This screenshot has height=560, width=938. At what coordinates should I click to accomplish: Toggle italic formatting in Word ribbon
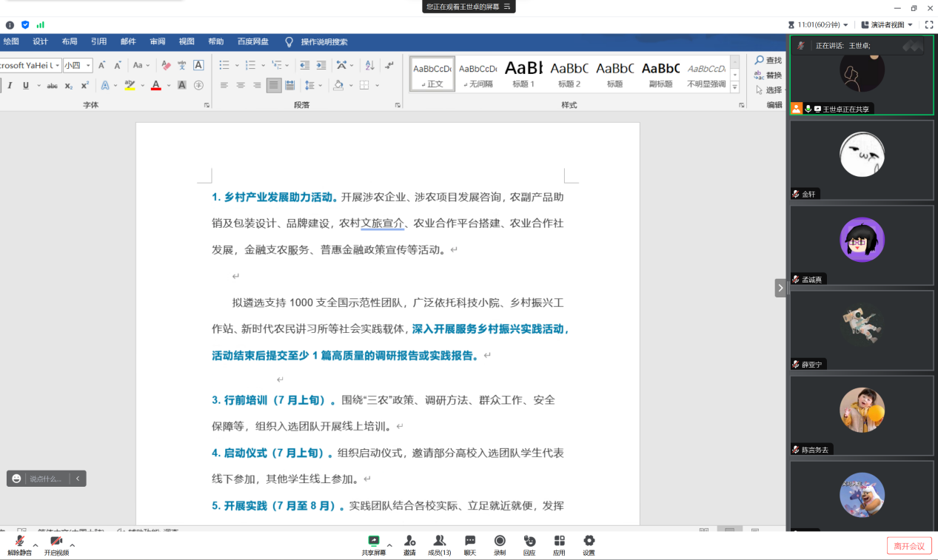point(10,86)
